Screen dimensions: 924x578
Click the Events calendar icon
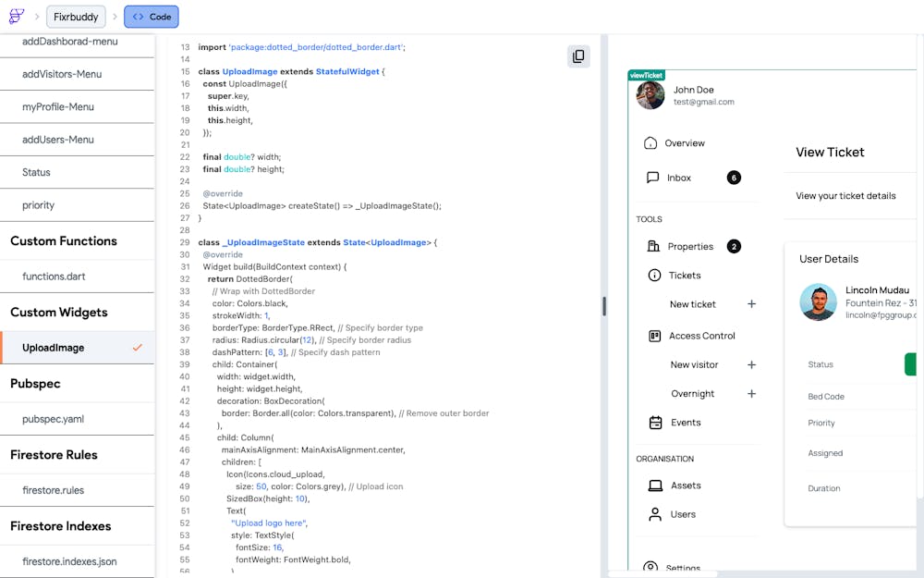tap(655, 423)
